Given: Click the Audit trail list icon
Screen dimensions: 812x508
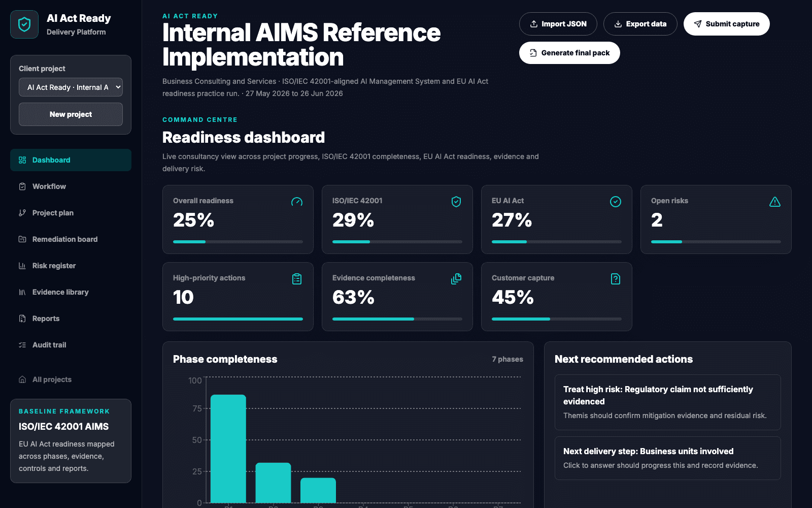Looking at the screenshot, I should point(22,345).
